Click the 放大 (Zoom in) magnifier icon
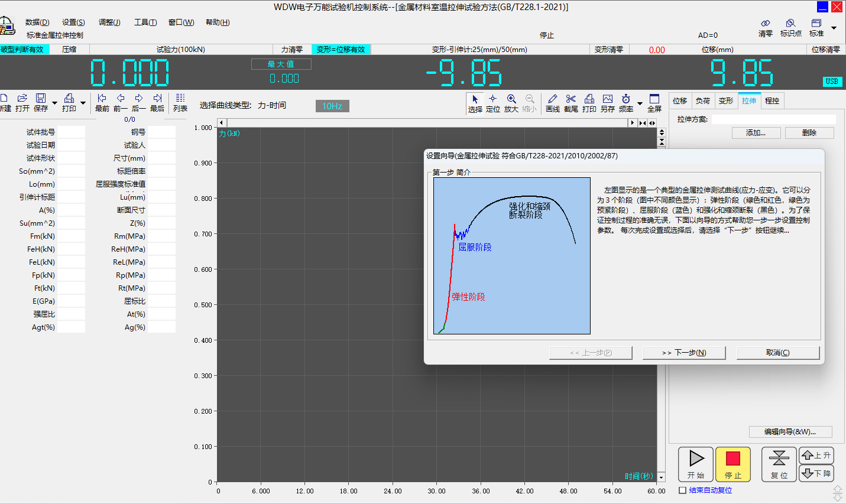Screen dimensions: 846x504 (x=511, y=103)
